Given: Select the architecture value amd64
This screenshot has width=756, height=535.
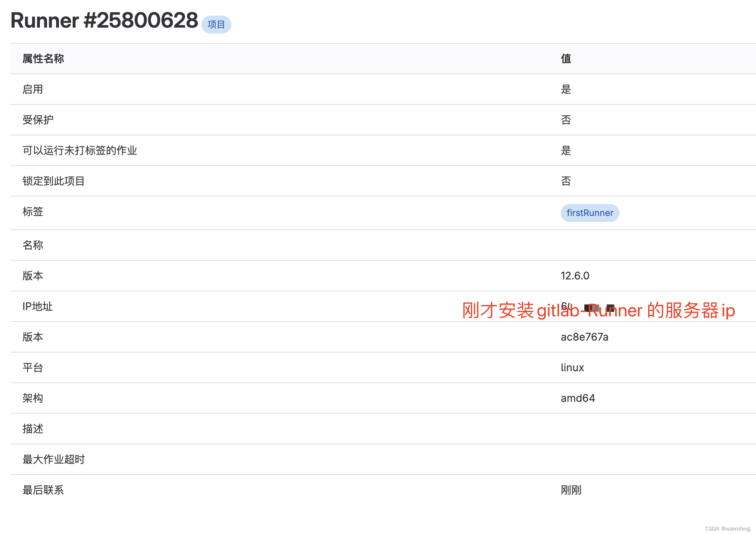Looking at the screenshot, I should pyautogui.click(x=578, y=398).
